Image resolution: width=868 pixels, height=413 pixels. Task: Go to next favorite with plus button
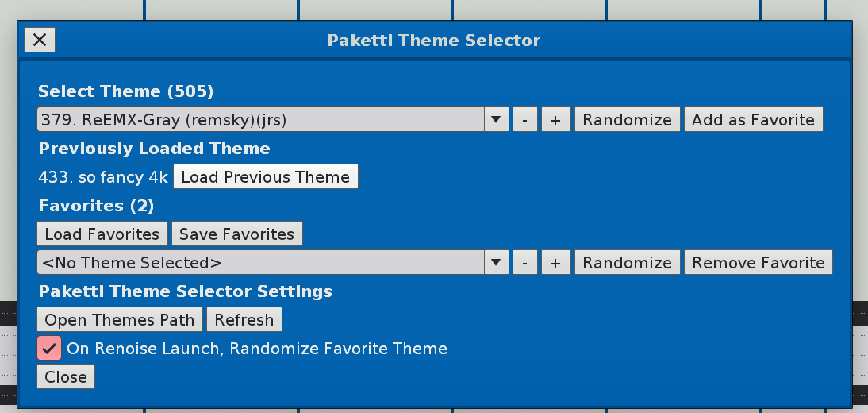pyautogui.click(x=555, y=263)
